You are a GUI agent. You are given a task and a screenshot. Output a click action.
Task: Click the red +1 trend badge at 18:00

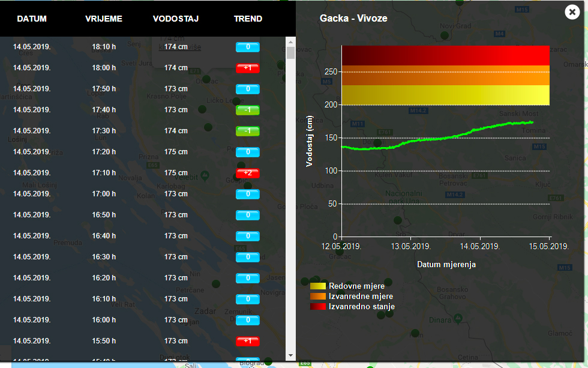coord(248,68)
